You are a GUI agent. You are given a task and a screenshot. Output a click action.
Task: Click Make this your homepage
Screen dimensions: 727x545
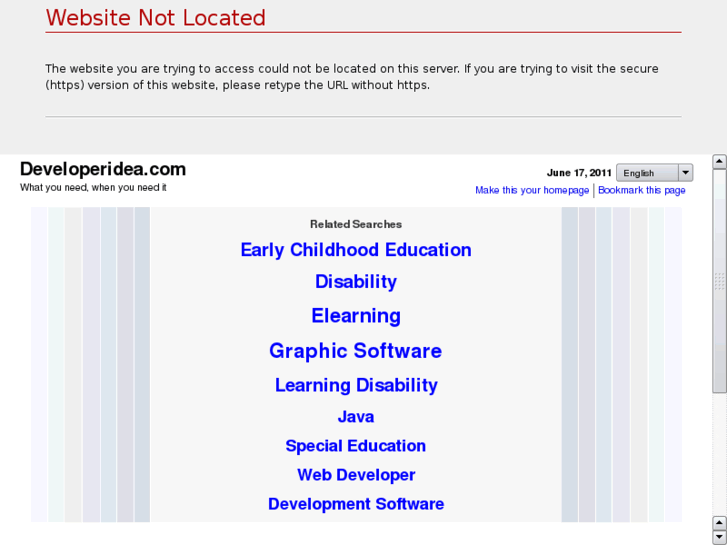(532, 190)
